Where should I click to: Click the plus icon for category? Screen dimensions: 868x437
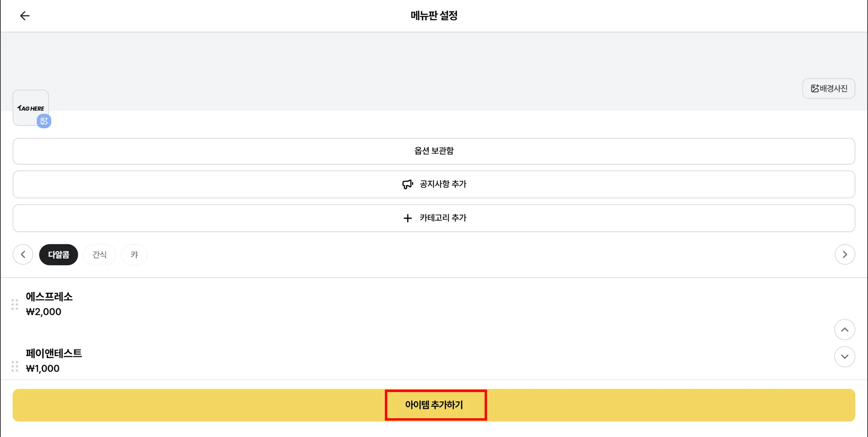pos(407,218)
